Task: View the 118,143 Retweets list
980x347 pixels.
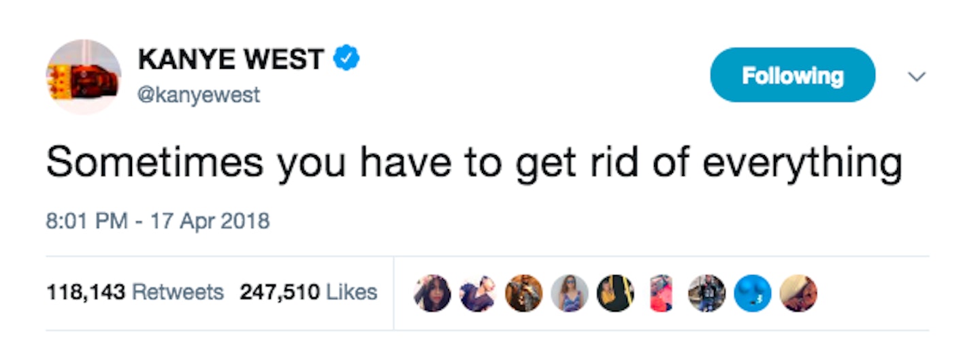Action: click(135, 293)
